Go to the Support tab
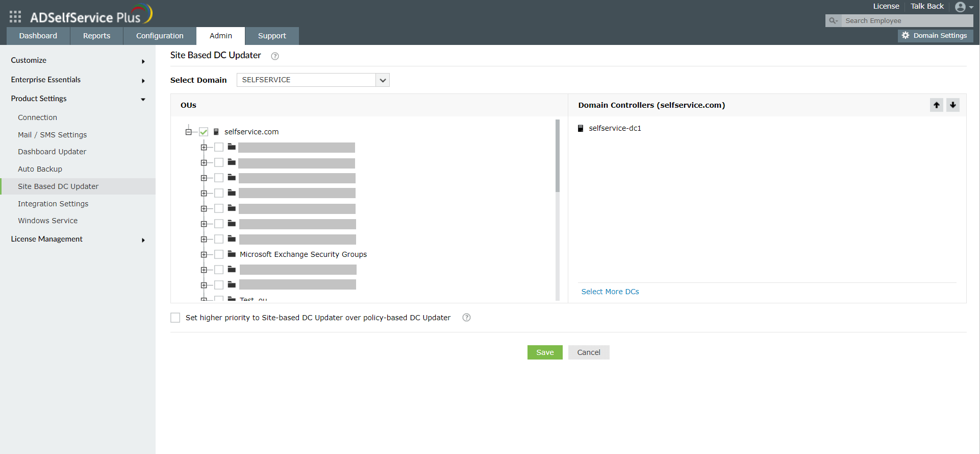This screenshot has width=980, height=454. pos(272,36)
